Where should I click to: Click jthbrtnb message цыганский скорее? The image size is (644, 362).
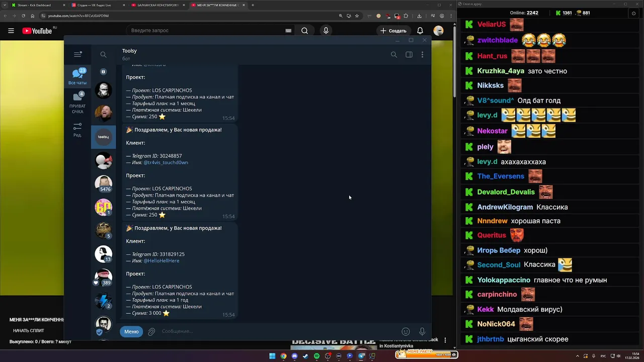538,339
